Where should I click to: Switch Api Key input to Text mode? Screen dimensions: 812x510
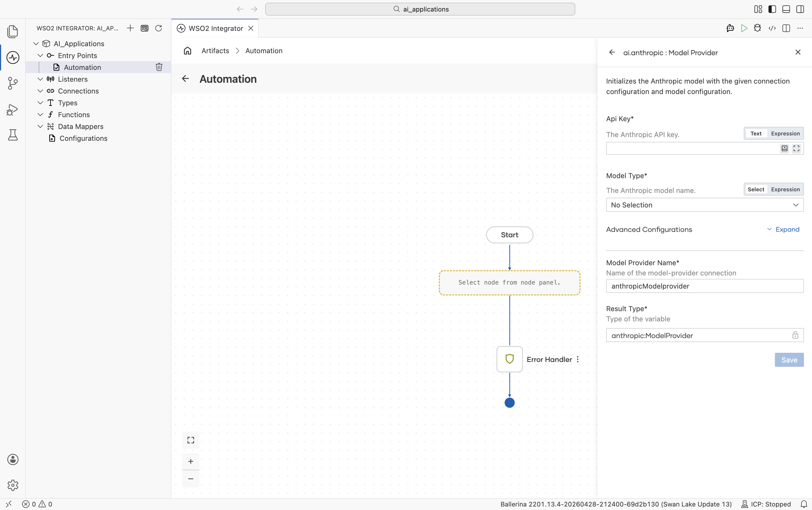tap(756, 133)
